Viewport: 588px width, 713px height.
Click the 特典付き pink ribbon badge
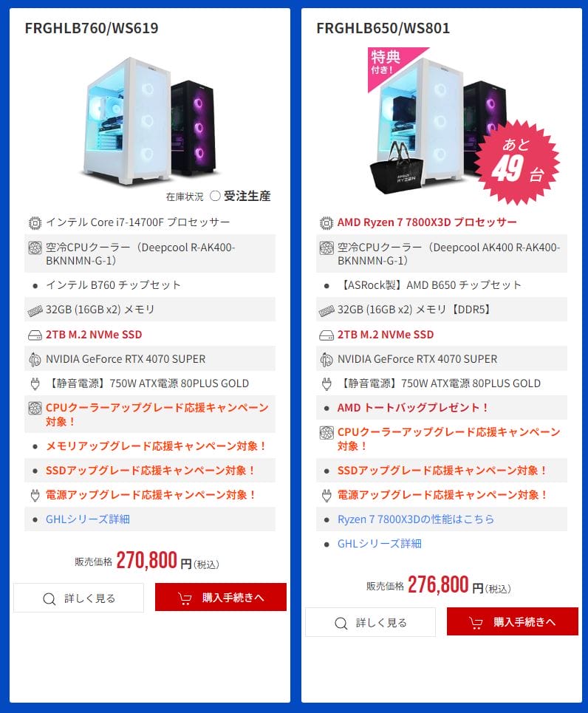[x=390, y=64]
